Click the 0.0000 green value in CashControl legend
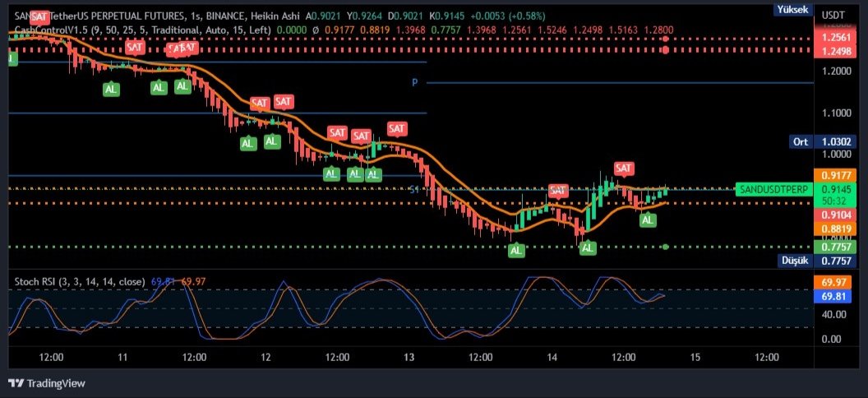 (x=293, y=30)
